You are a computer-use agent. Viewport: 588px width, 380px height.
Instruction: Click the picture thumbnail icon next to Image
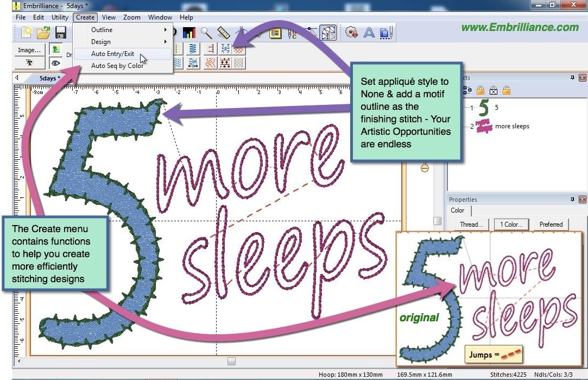pos(56,49)
